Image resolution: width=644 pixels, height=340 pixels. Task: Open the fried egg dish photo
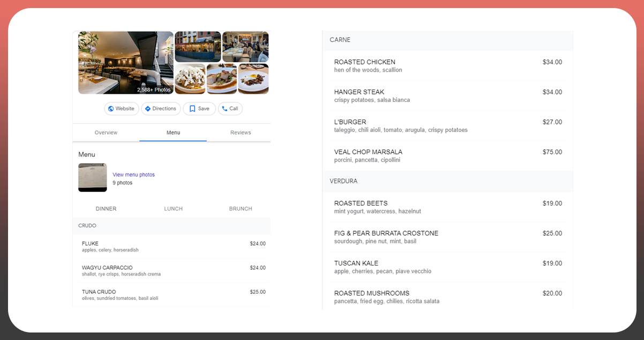coord(253,79)
